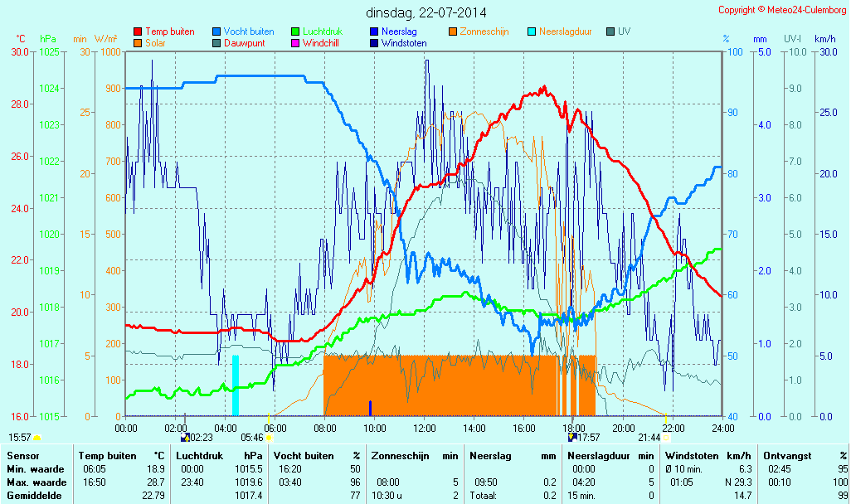Click the moon icon beside 02:23
This screenshot has height=504, width=851.
(184, 437)
